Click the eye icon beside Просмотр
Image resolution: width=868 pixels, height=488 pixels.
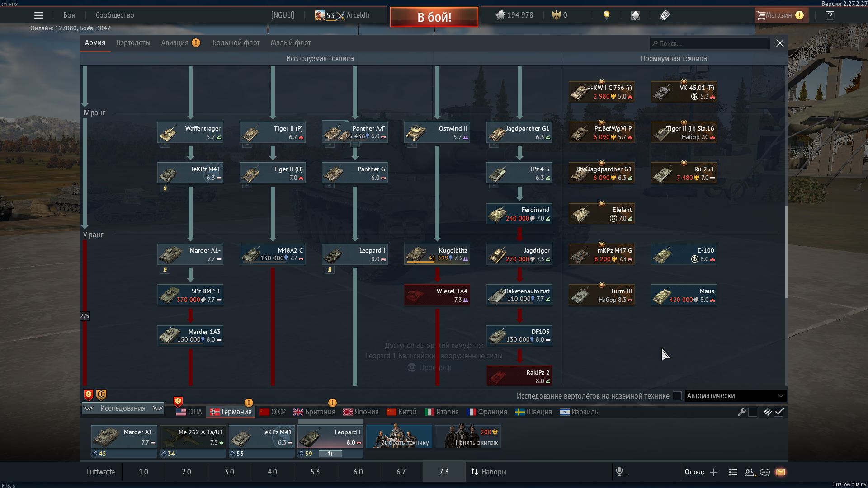tap(412, 367)
